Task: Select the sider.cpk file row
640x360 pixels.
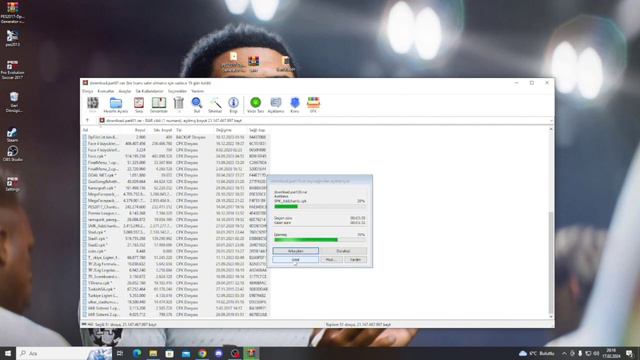Action: (176, 251)
